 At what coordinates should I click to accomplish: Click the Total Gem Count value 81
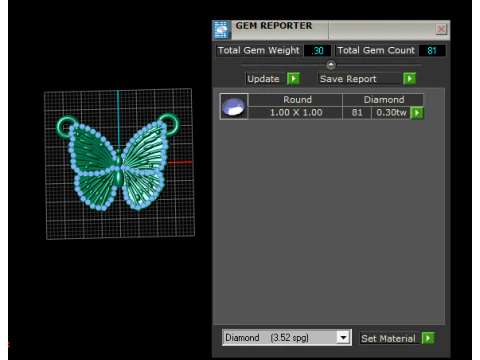(x=432, y=51)
